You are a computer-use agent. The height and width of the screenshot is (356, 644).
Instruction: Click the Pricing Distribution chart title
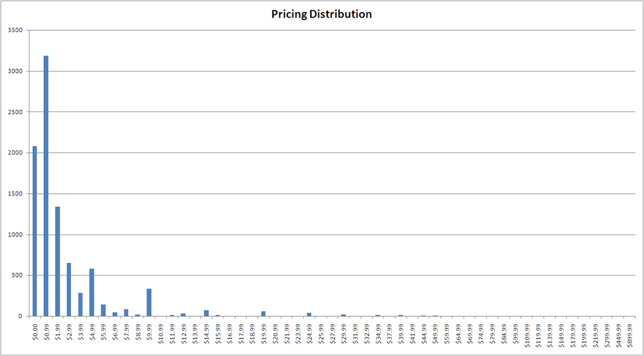click(321, 14)
